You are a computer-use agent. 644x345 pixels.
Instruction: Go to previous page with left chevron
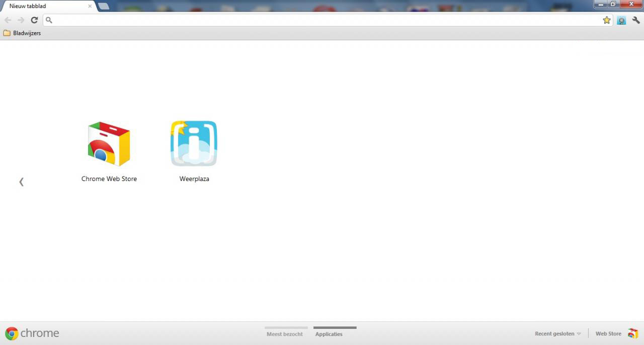click(21, 182)
